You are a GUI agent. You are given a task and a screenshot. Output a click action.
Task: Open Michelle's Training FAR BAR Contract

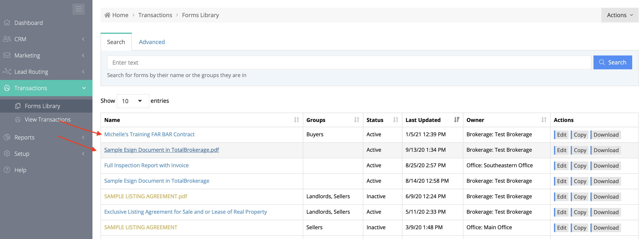coord(149,134)
